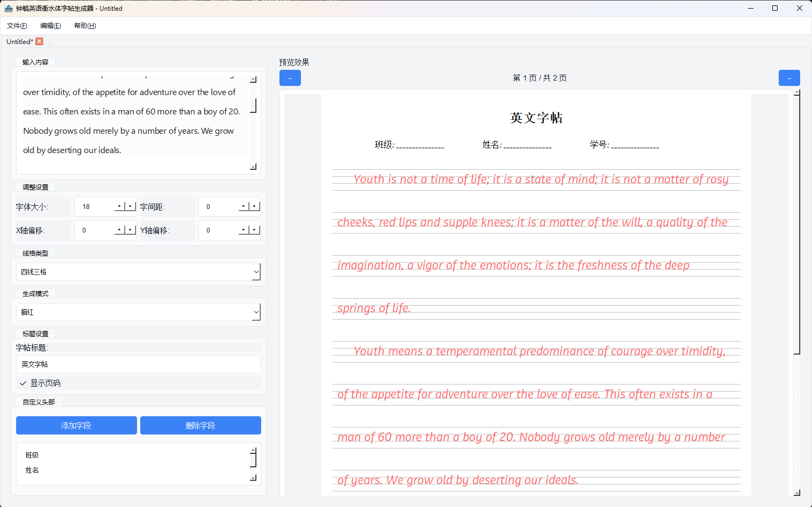Viewport: 812px width, 507px height.
Task: Click the 删除字段 button
Action: (200, 425)
